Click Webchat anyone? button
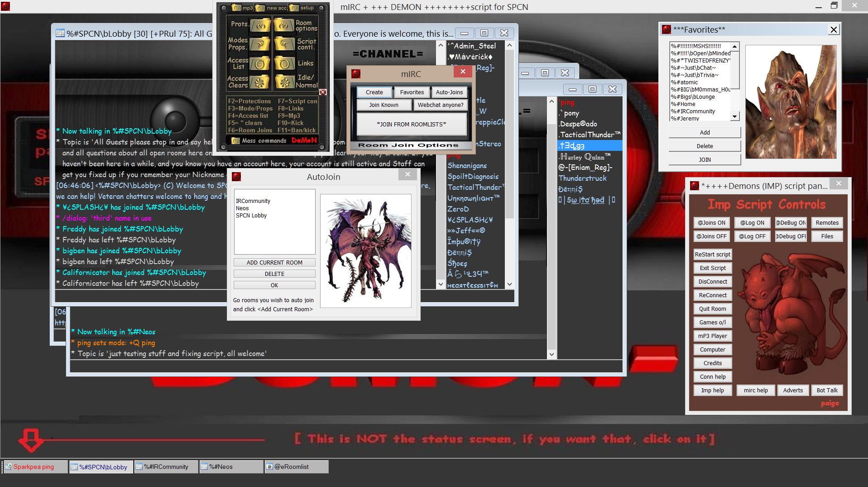Screen dimensions: 868x487 point(440,105)
